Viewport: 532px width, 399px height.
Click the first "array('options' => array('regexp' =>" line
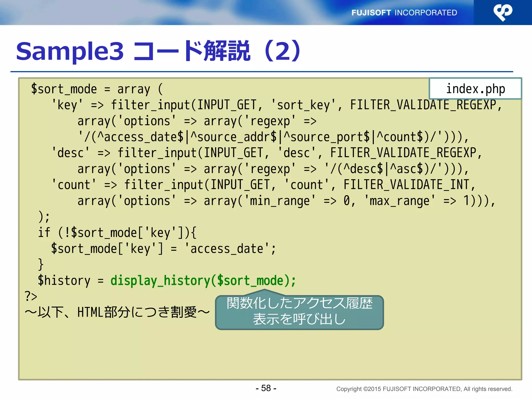pyautogui.click(x=197, y=121)
